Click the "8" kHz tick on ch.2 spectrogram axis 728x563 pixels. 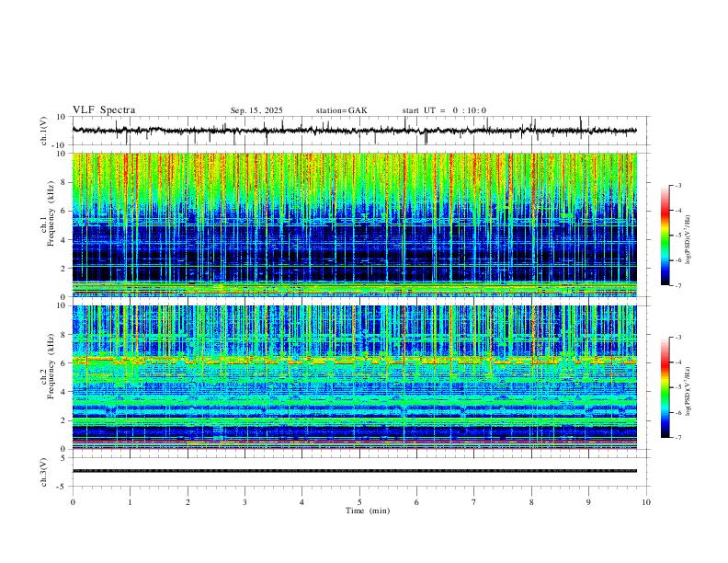[x=63, y=335]
